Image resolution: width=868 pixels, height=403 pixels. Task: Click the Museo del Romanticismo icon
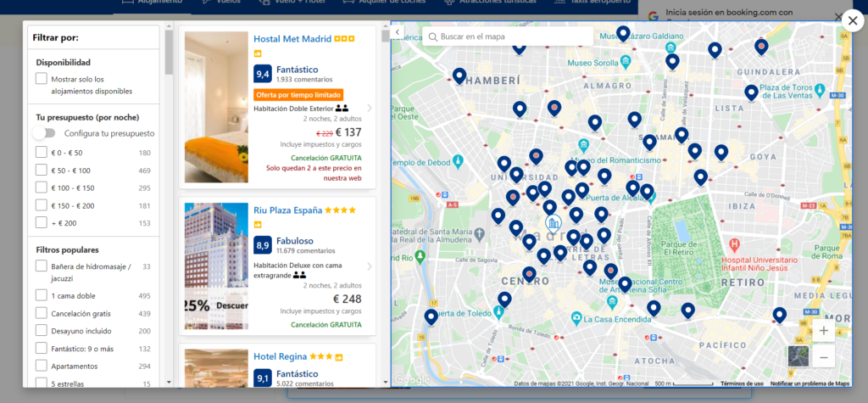pos(583,145)
